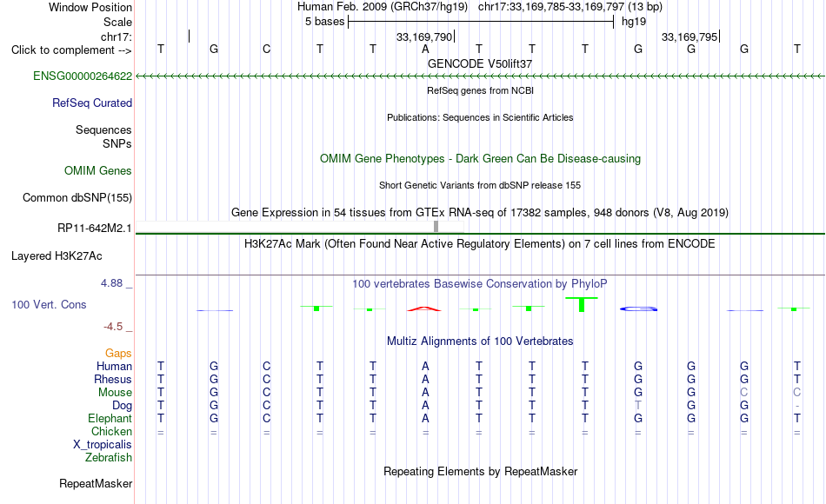
Task: Select the Scale label
Action: pyautogui.click(x=117, y=22)
